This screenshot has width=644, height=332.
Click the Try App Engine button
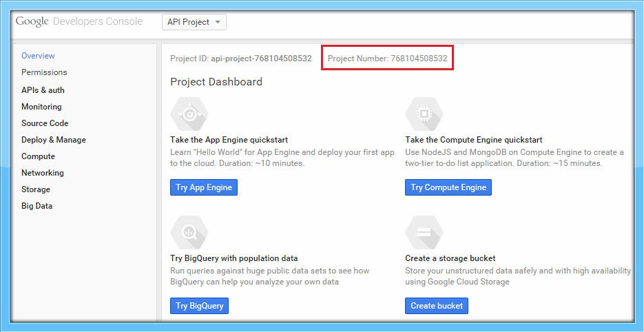(204, 187)
